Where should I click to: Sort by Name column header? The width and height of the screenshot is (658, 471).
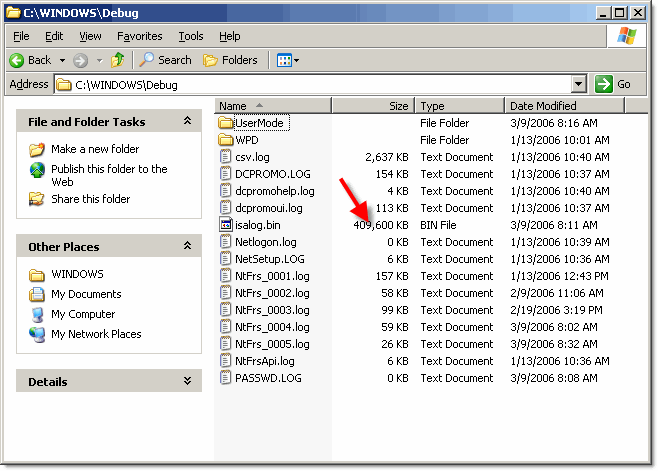point(273,106)
